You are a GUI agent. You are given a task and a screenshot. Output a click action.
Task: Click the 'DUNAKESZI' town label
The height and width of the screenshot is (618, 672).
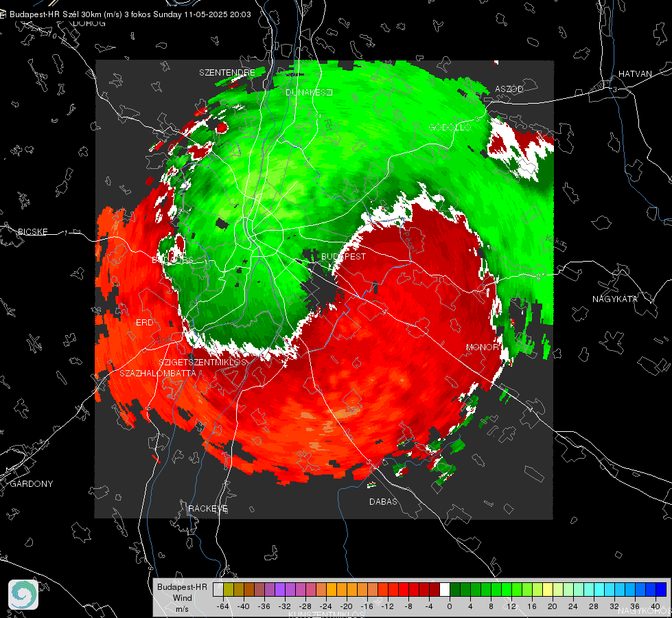click(309, 92)
